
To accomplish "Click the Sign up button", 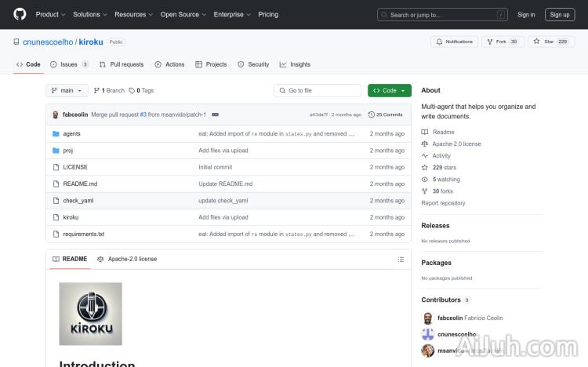I will point(560,14).
